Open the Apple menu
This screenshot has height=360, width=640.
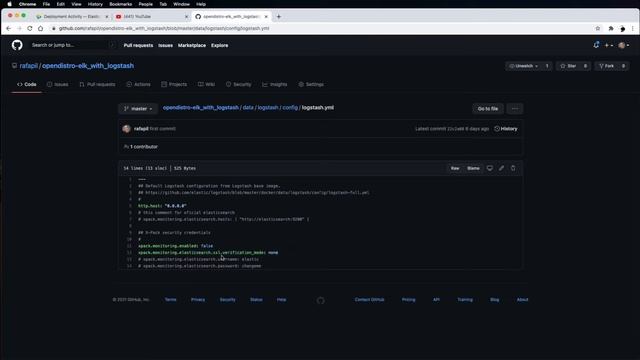(x=9, y=4)
